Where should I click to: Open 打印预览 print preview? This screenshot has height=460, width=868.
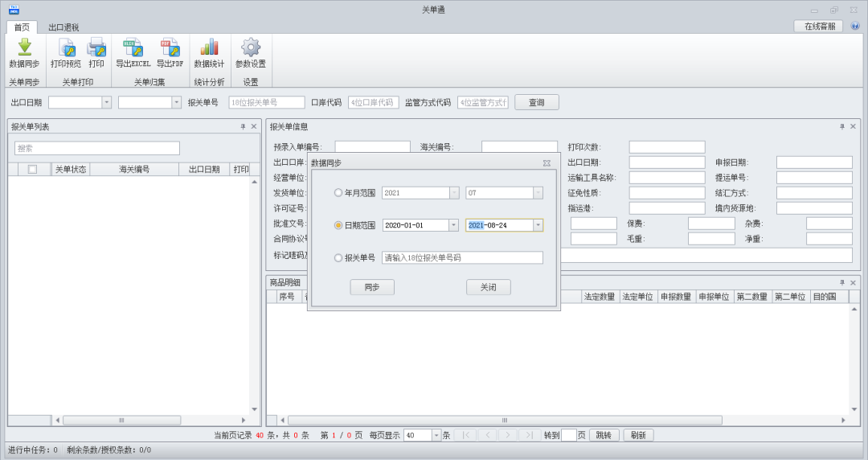[x=66, y=47]
